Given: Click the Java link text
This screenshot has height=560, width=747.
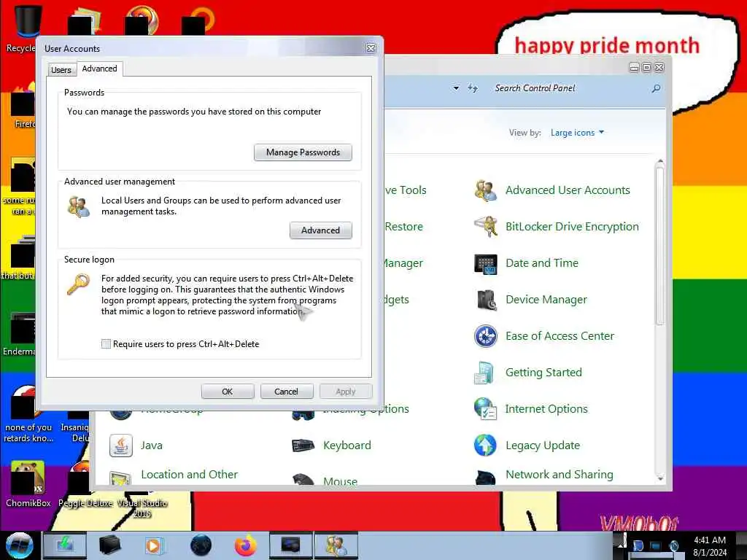Looking at the screenshot, I should [x=152, y=446].
